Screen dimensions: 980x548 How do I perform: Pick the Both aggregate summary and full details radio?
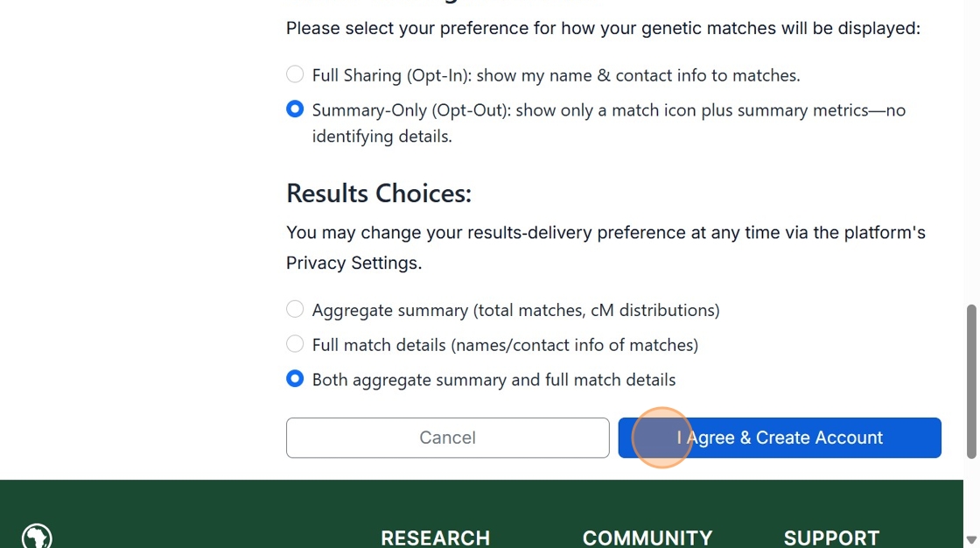tap(295, 379)
